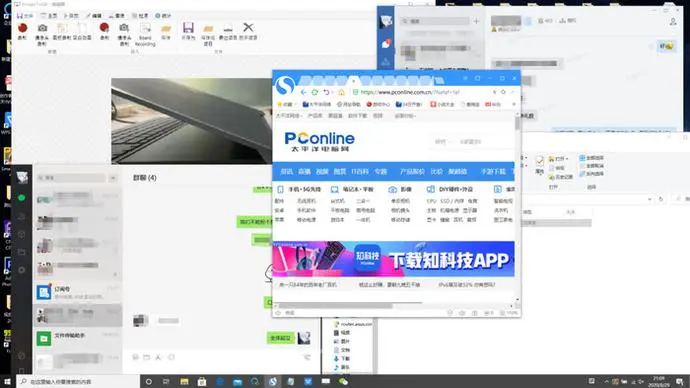This screenshot has width=690, height=388.
Task: Expand more bookmarks at the bookmark bar end
Action: (514, 104)
